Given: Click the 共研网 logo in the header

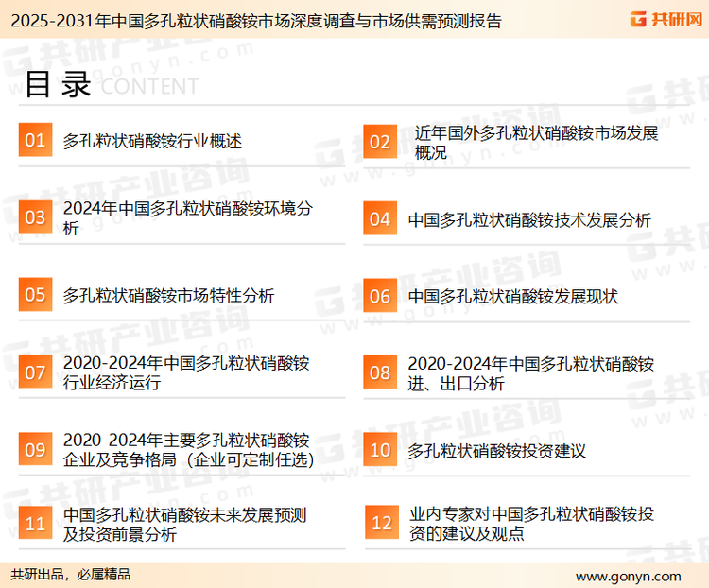Looking at the screenshot, I should click(666, 19).
